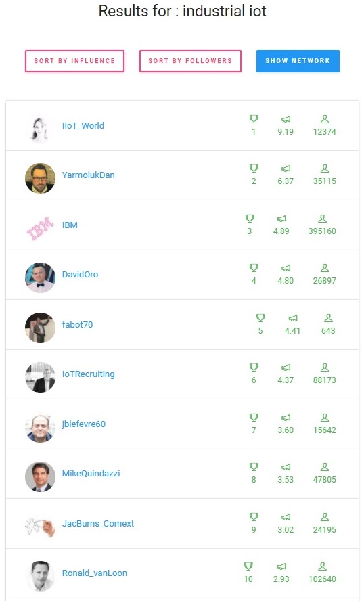The height and width of the screenshot is (601, 364).
Task: Click the trophy icon in DavidOro's row
Action: 254,268
